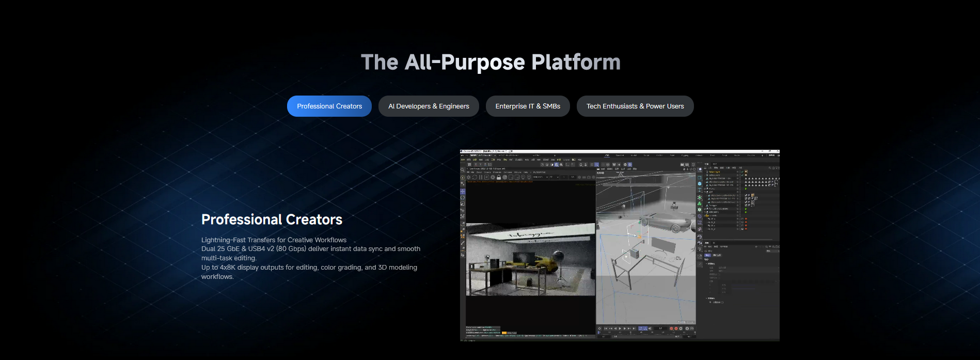The image size is (980, 360).
Task: Pause rendering in the Live Viewer toolbar
Action: coord(481,177)
